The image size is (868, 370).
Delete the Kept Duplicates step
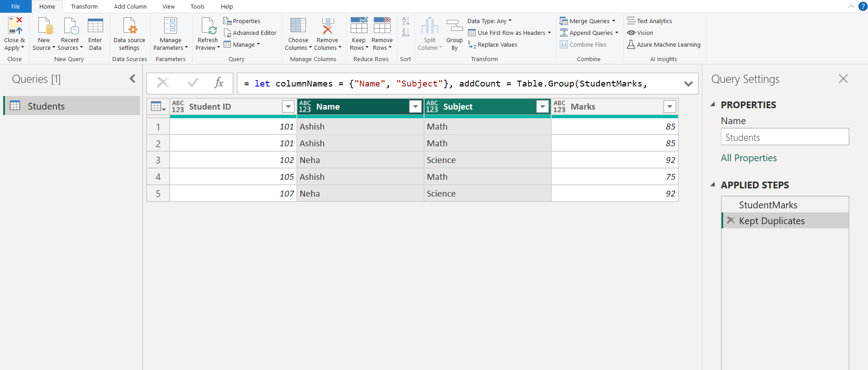[x=730, y=221]
